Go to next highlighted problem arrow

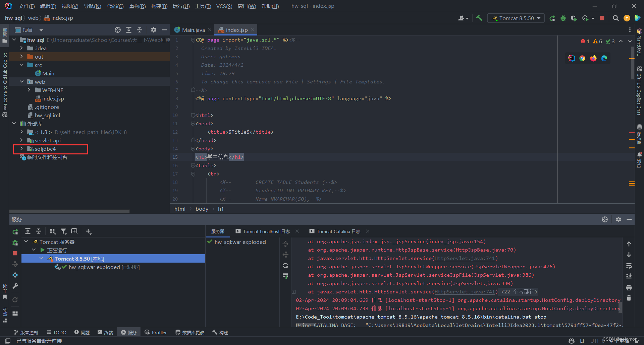[630, 41]
